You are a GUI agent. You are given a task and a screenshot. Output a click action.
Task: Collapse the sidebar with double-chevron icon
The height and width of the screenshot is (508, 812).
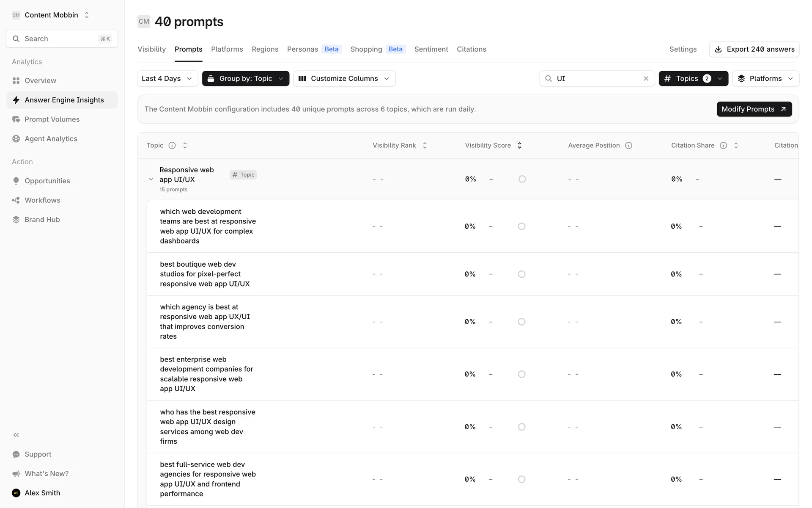[x=16, y=435]
